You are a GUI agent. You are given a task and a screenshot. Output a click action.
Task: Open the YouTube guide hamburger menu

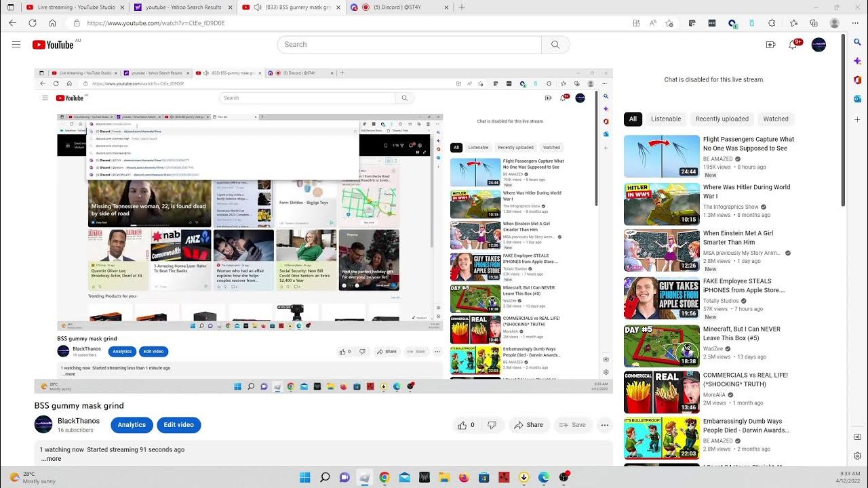tap(16, 45)
